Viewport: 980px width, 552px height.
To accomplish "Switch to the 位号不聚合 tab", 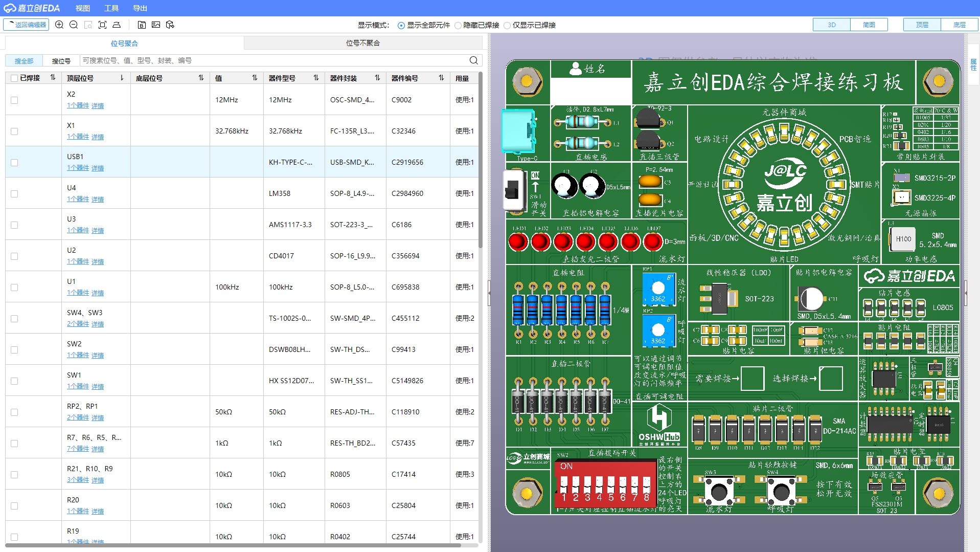I will pos(363,43).
